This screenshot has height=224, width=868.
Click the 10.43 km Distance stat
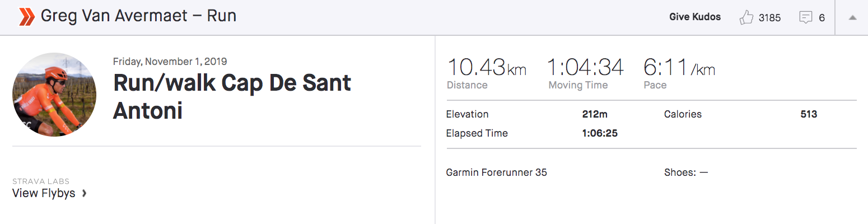click(486, 73)
